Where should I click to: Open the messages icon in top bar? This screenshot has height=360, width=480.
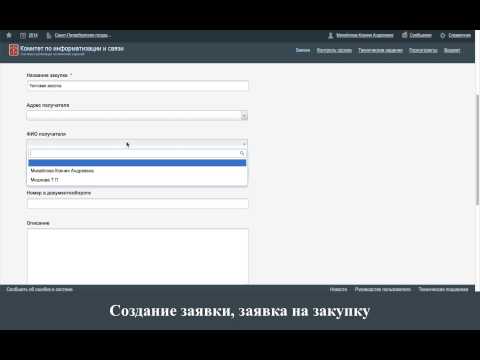[x=404, y=35]
